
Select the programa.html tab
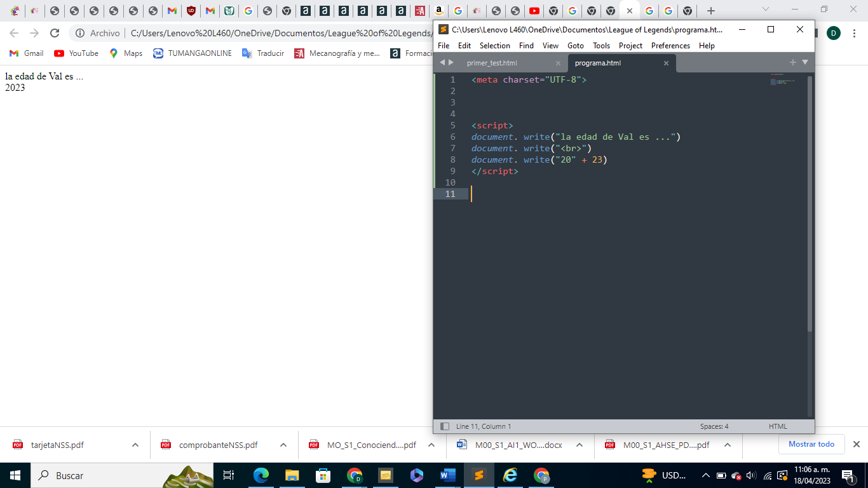click(x=597, y=63)
